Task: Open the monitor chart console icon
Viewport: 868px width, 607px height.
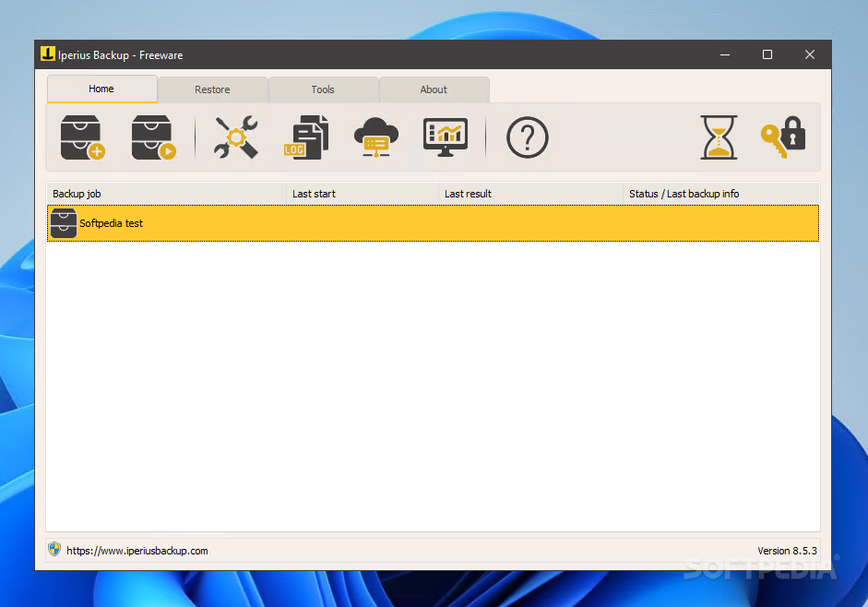Action: point(446,137)
